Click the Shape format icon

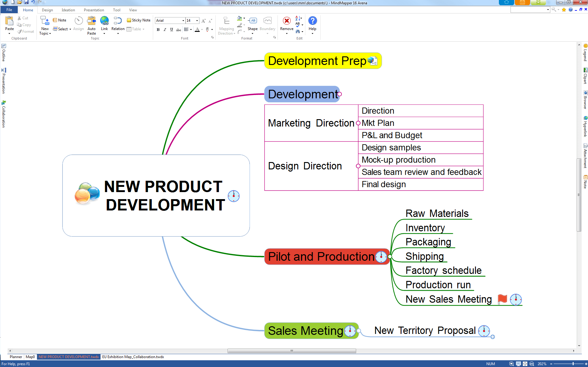point(253,21)
